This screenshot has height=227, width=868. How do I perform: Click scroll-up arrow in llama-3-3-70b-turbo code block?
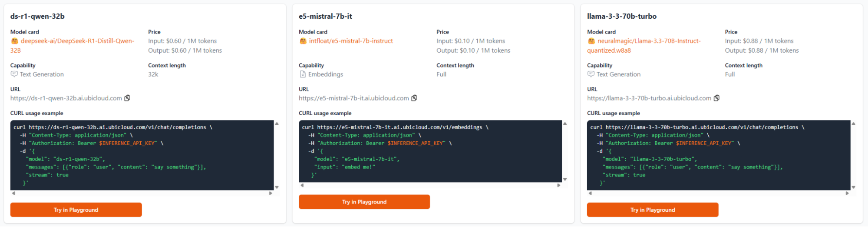pos(853,124)
